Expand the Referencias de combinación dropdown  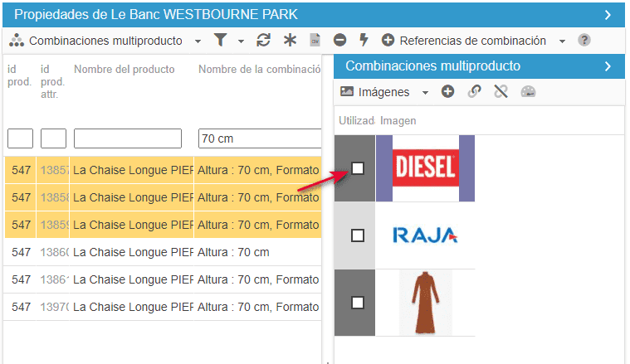coord(562,41)
